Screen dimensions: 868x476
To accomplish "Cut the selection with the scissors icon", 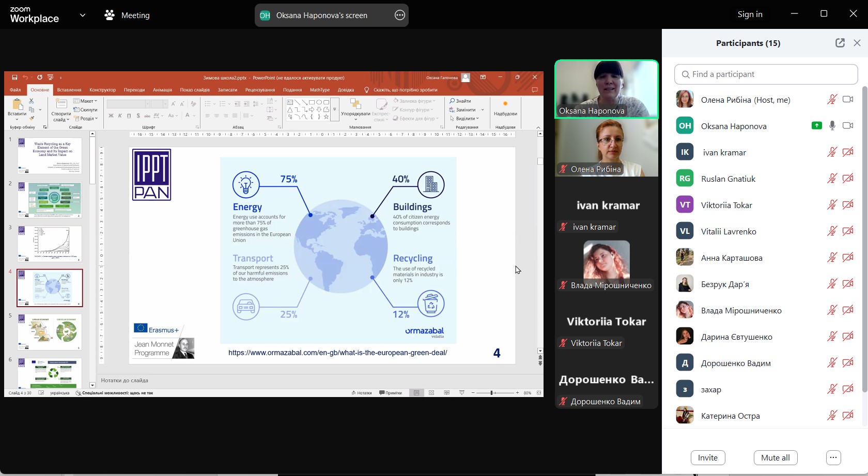I will tap(32, 101).
